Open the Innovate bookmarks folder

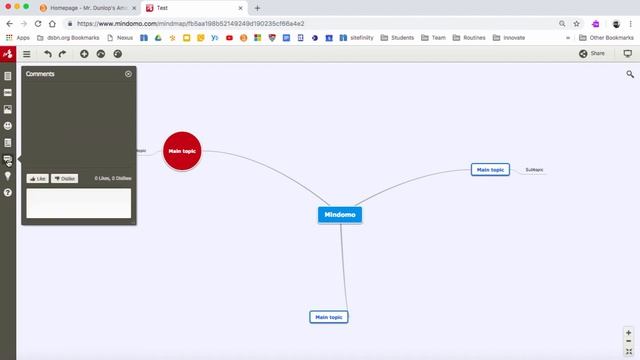click(509, 38)
